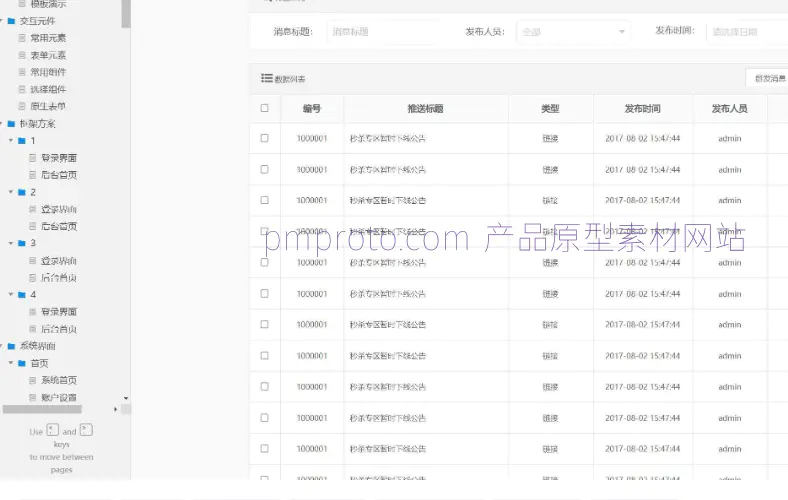This screenshot has width=788, height=500.
Task: Click the 交互元件 folder icon
Action: (x=11, y=20)
